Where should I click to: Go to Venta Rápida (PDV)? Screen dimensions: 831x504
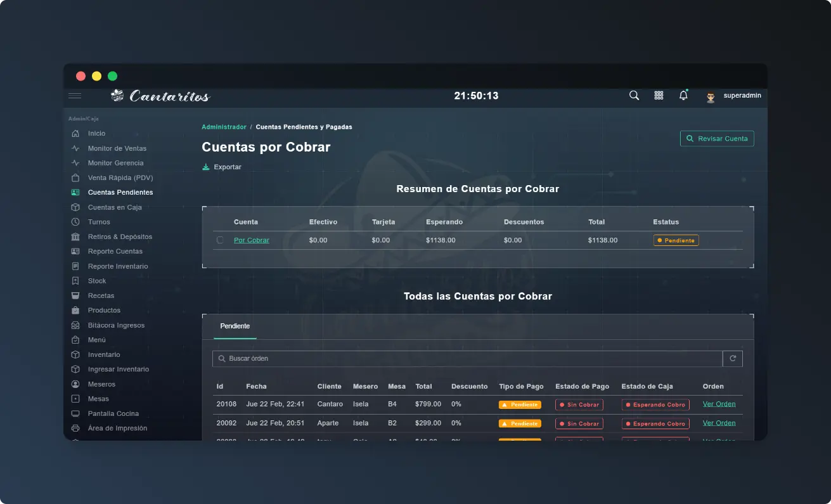pyautogui.click(x=120, y=178)
